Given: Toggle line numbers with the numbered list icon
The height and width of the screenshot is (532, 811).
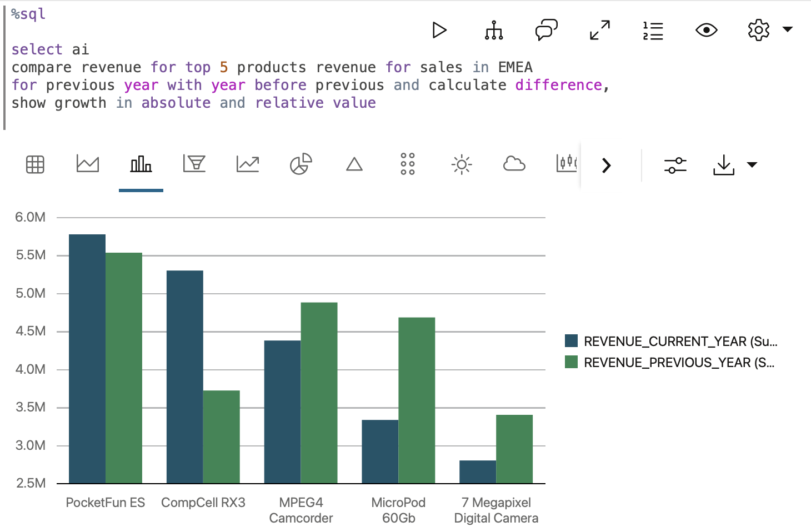Looking at the screenshot, I should 653,31.
